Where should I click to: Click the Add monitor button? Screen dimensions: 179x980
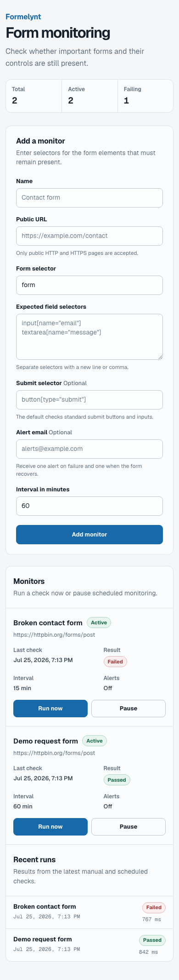pos(89,535)
